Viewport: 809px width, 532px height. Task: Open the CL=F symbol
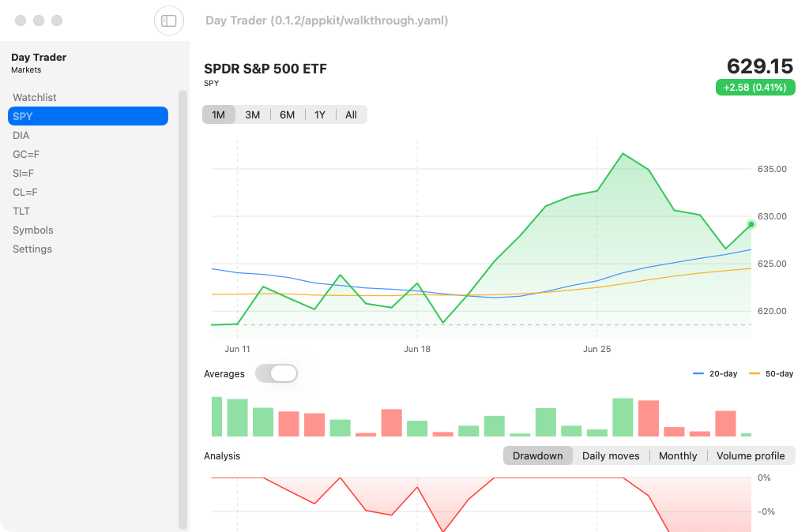coord(88,193)
